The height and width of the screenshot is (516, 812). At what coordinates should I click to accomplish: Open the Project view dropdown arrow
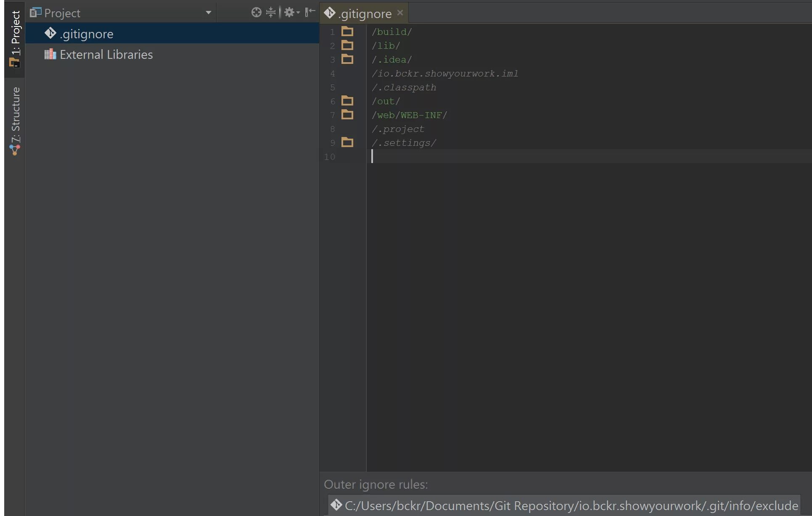[208, 13]
